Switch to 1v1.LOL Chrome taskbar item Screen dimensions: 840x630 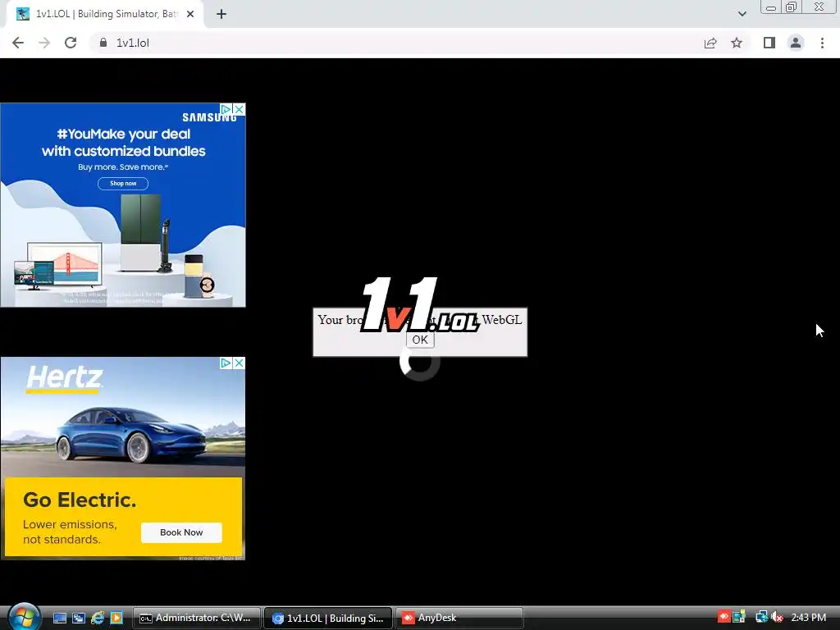coord(328,618)
